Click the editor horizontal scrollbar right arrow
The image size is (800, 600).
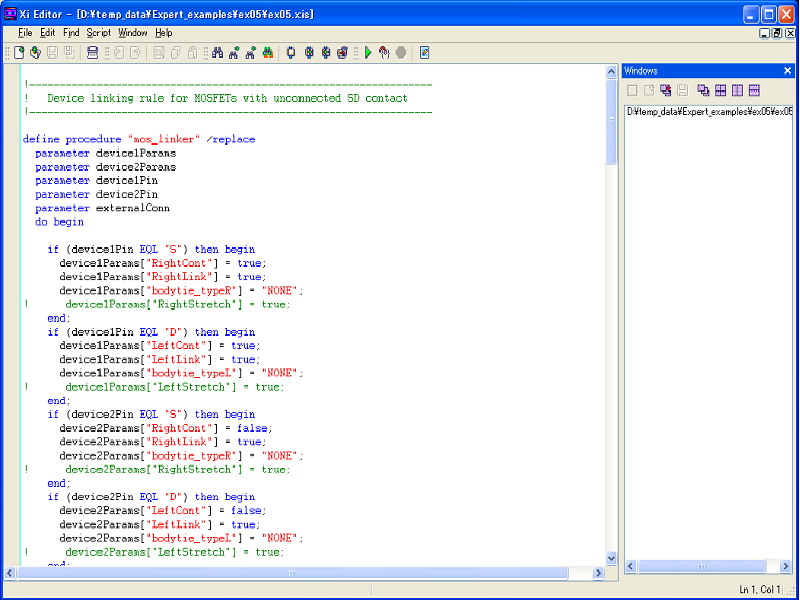[598, 573]
